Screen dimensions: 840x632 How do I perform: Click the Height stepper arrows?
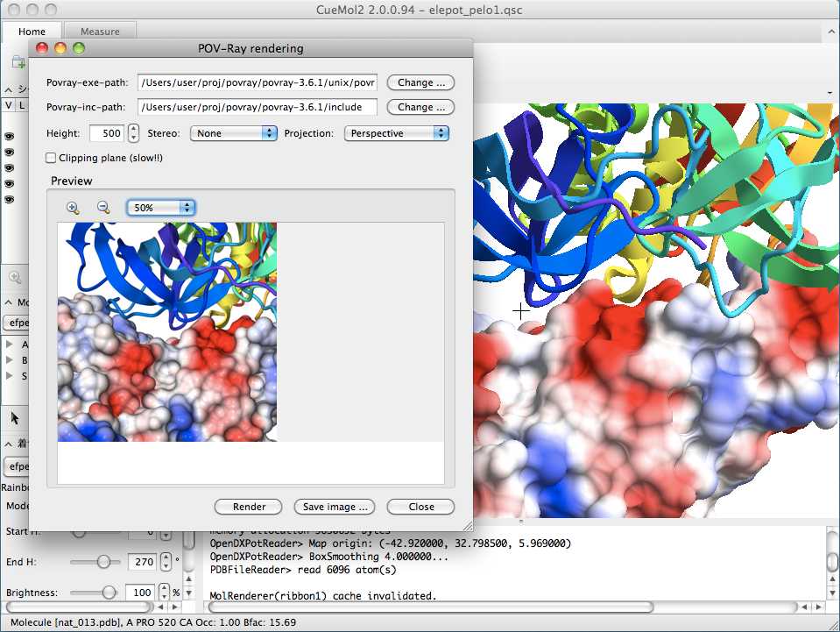coord(133,133)
